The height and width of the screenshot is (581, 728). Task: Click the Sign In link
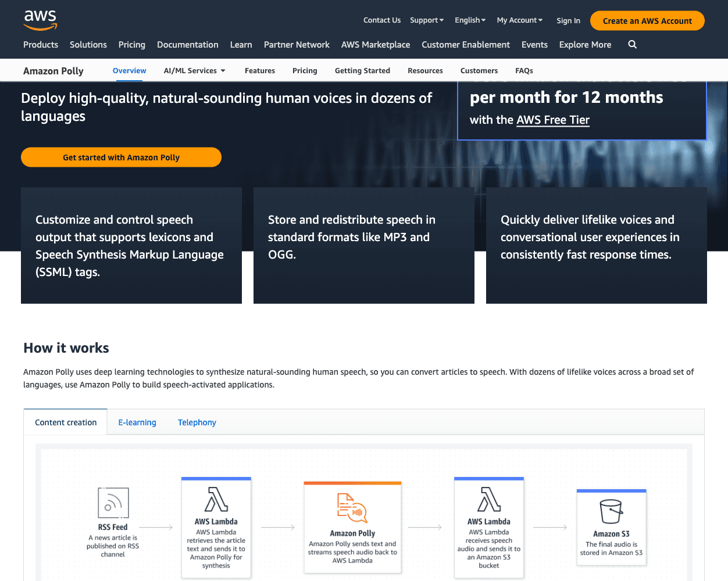click(568, 21)
